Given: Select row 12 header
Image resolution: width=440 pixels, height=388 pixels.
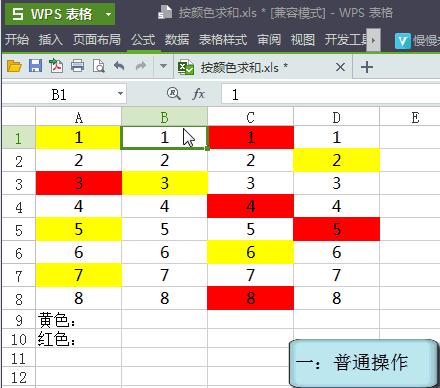Looking at the screenshot, I should [19, 377].
